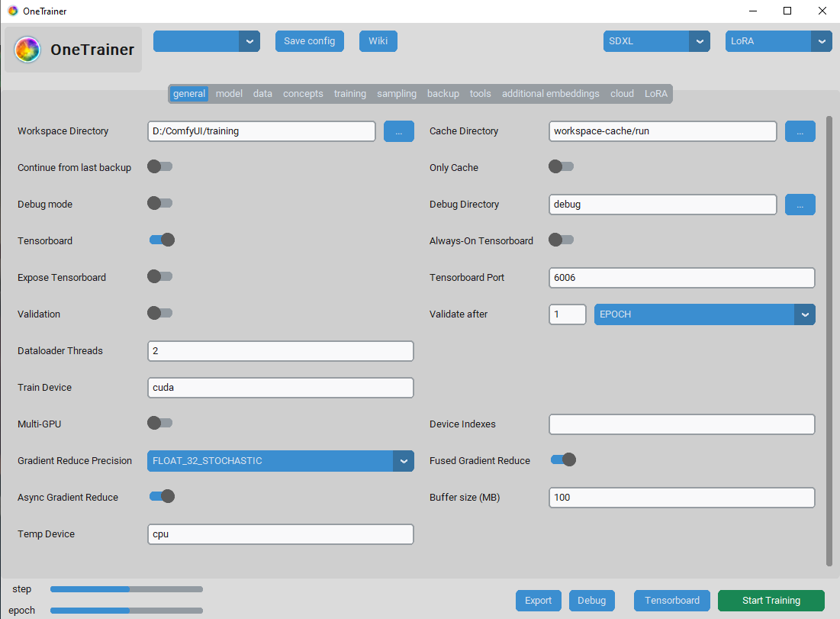Switch to the model tab
The image size is (840, 619).
230,94
